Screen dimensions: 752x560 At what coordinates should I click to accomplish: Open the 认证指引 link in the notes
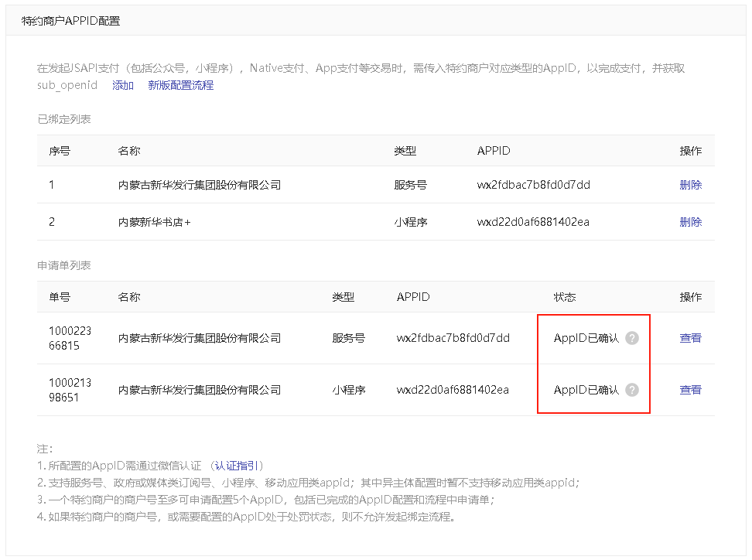click(x=237, y=466)
